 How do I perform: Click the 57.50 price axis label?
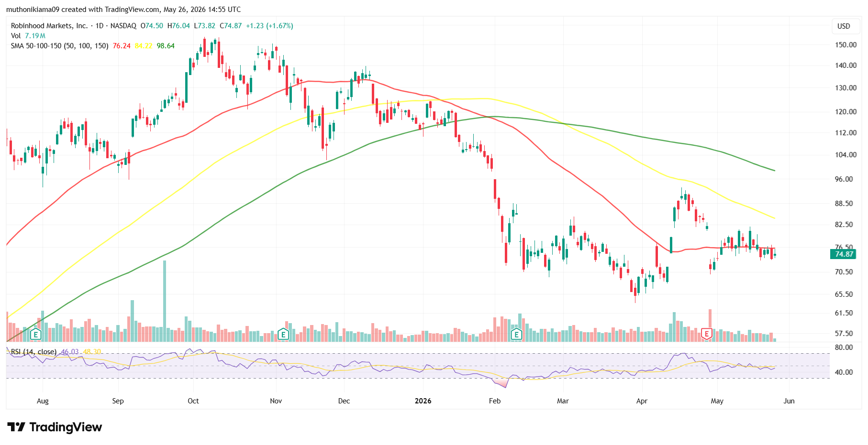pyautogui.click(x=844, y=334)
